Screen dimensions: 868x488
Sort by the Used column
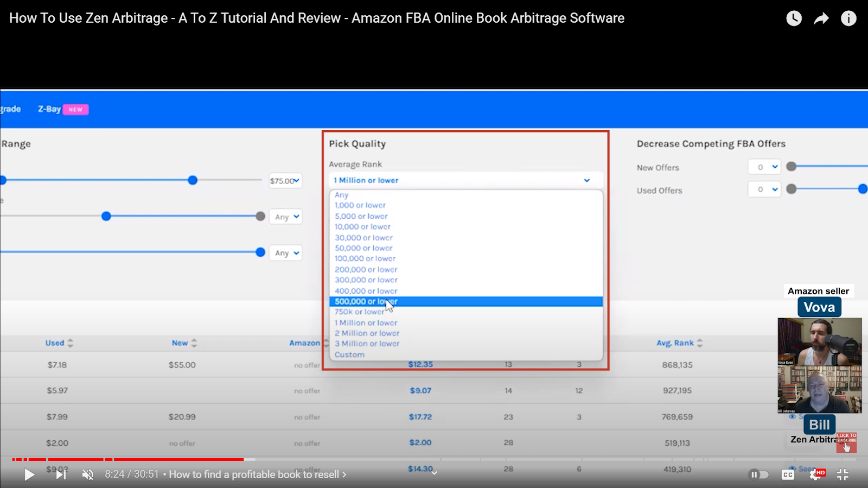coord(59,343)
